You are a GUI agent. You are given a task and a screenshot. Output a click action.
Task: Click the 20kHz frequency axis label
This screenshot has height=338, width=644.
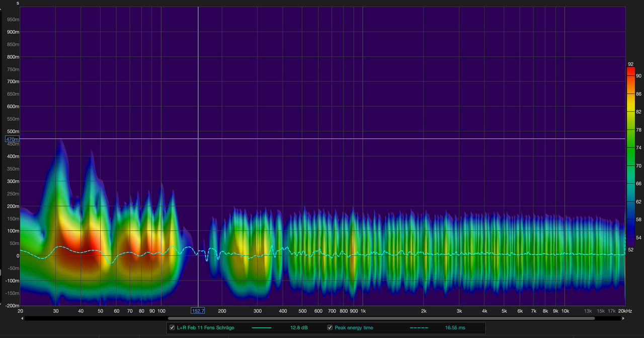(624, 311)
